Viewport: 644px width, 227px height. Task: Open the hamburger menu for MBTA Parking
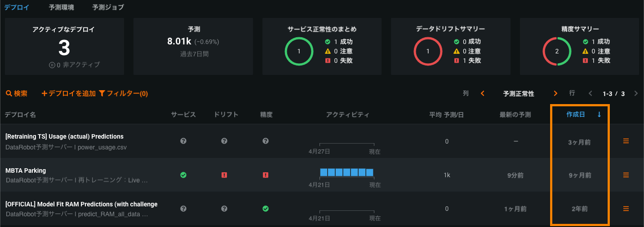pyautogui.click(x=626, y=175)
